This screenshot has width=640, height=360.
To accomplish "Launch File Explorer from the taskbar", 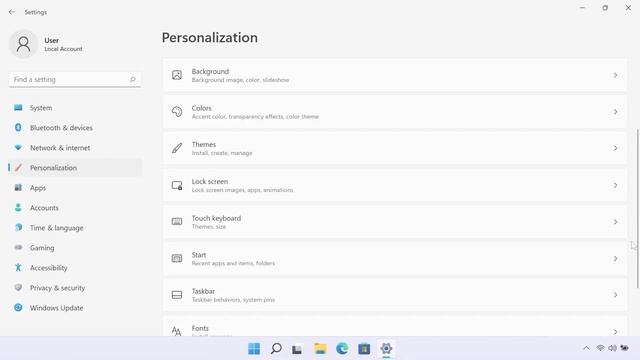I will tap(320, 349).
